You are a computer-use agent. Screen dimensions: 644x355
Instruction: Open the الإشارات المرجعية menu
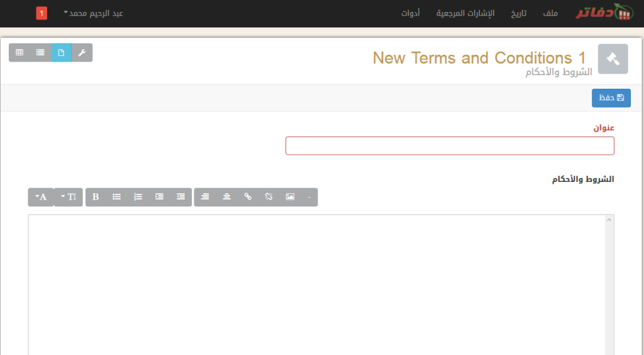click(x=465, y=13)
